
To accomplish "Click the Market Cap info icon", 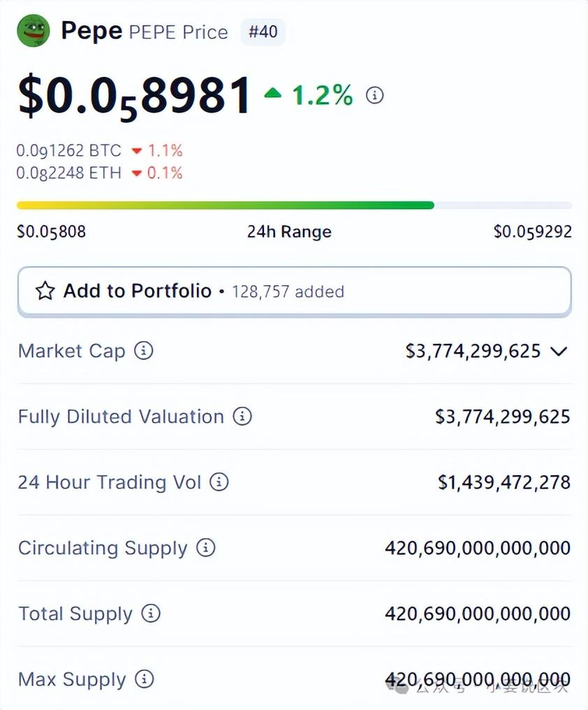I will tap(143, 351).
